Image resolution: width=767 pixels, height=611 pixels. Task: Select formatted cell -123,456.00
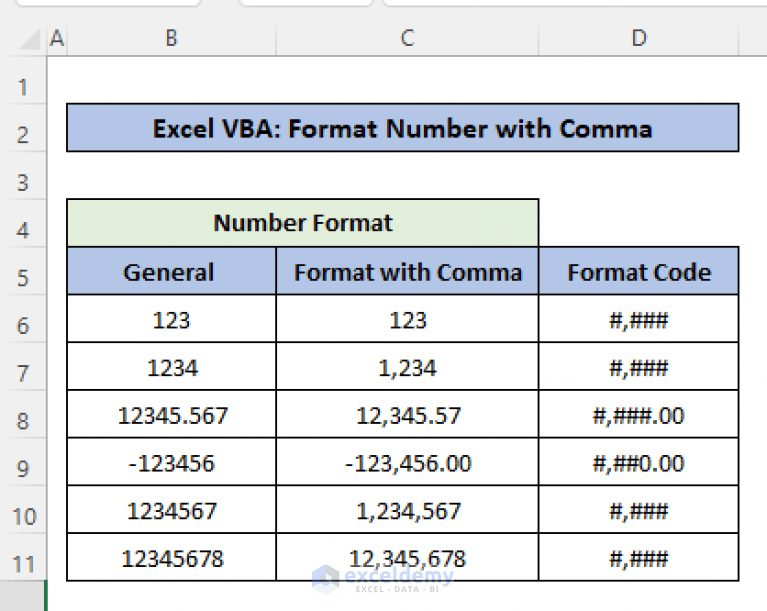pyautogui.click(x=407, y=462)
